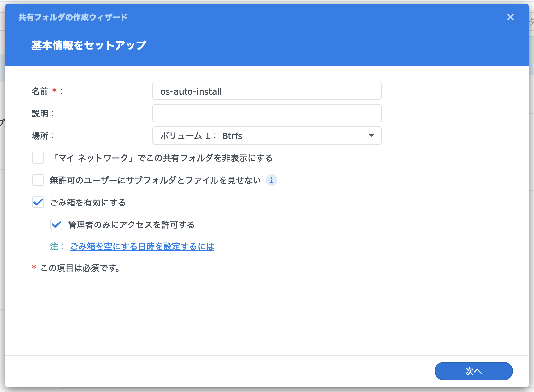Select the ボリューム 1: Btrfs location field
The image size is (534, 392).
pyautogui.click(x=267, y=135)
